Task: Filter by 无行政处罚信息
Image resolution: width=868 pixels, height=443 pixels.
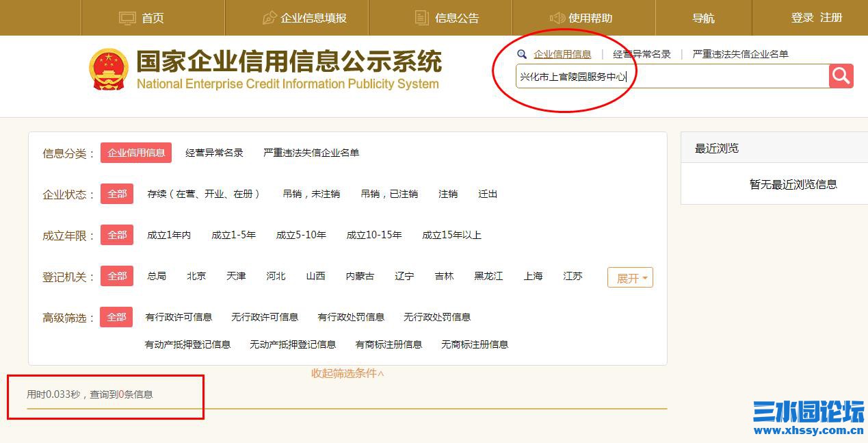Action: coord(437,317)
